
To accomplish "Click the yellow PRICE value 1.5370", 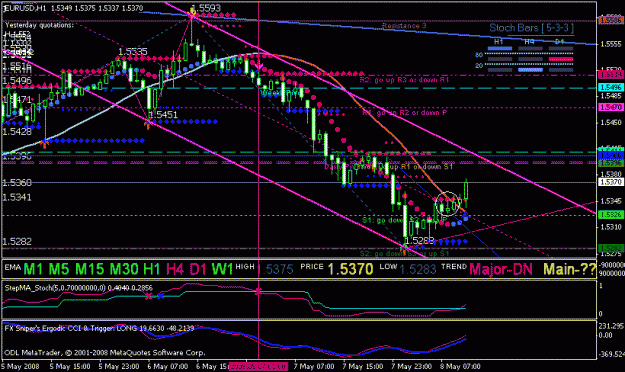I will [x=350, y=269].
